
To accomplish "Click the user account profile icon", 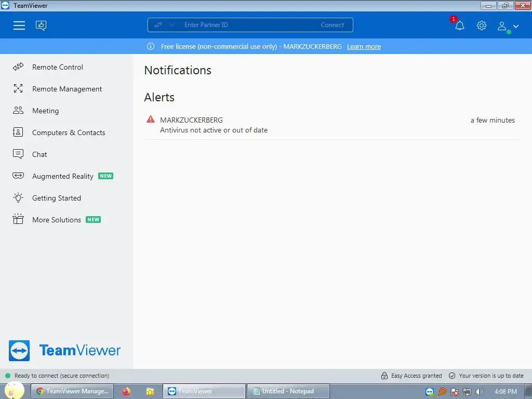I will pyautogui.click(x=502, y=26).
